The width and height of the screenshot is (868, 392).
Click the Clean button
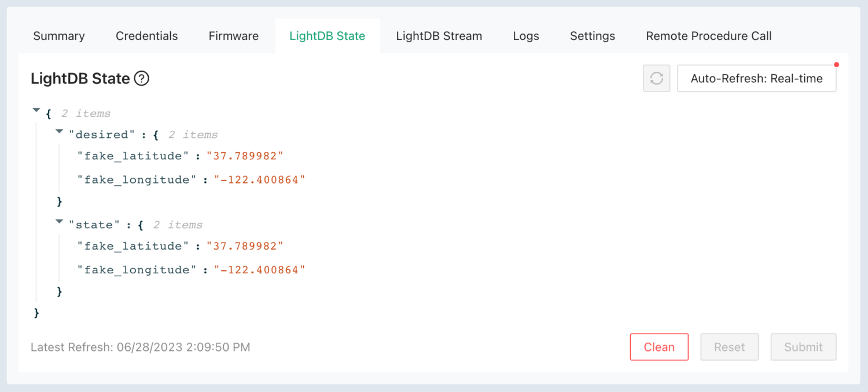[659, 347]
